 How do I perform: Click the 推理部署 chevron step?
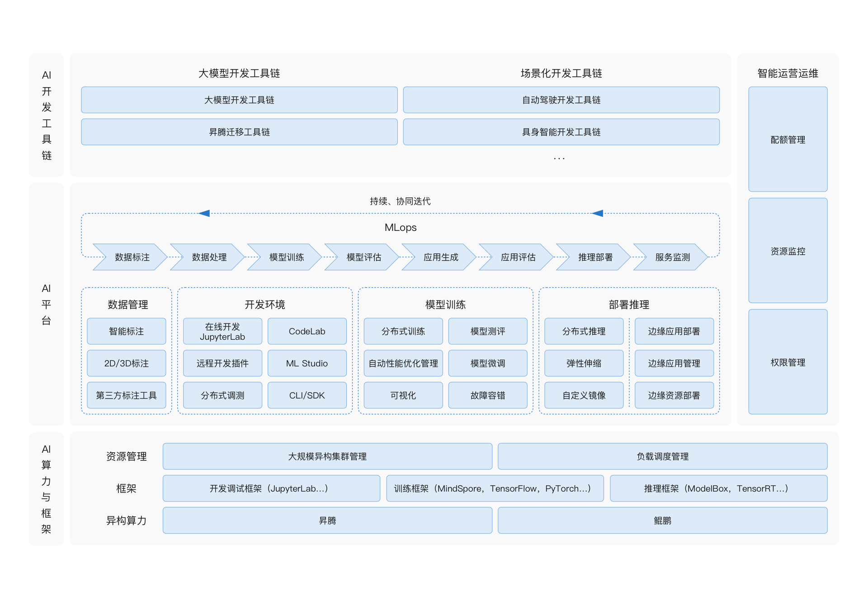[x=595, y=257]
